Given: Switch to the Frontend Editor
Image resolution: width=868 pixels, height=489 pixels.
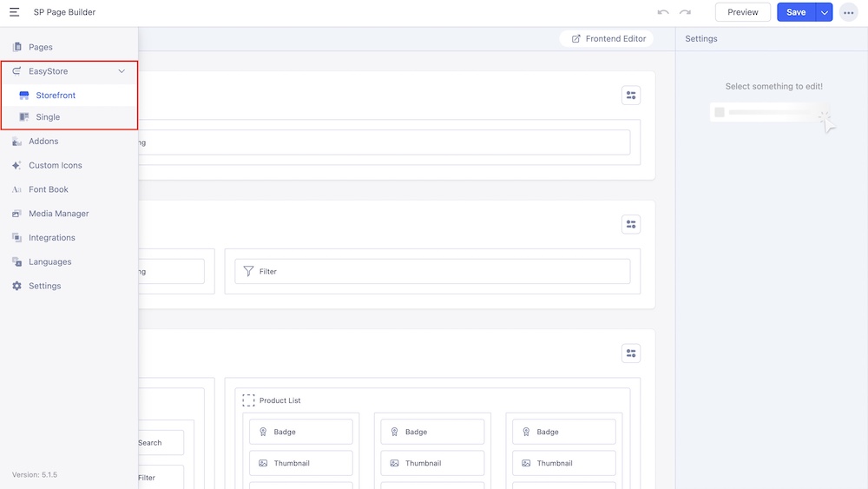Looking at the screenshot, I should (608, 39).
